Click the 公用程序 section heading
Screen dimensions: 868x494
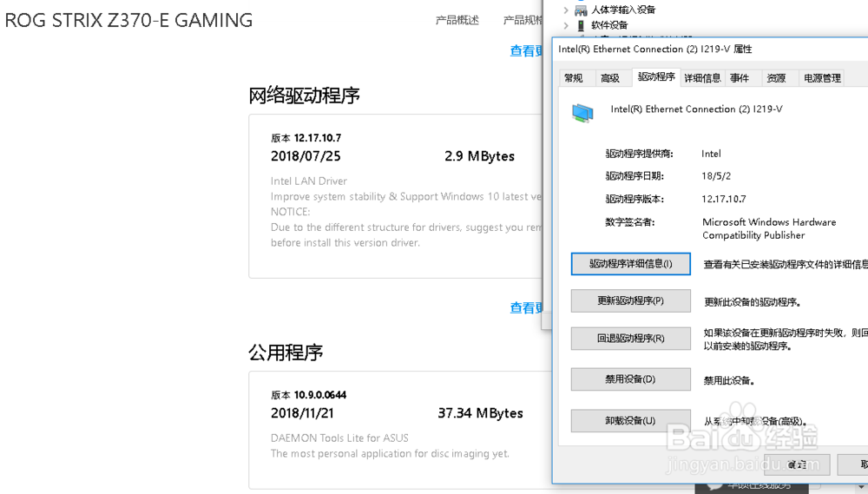(285, 352)
